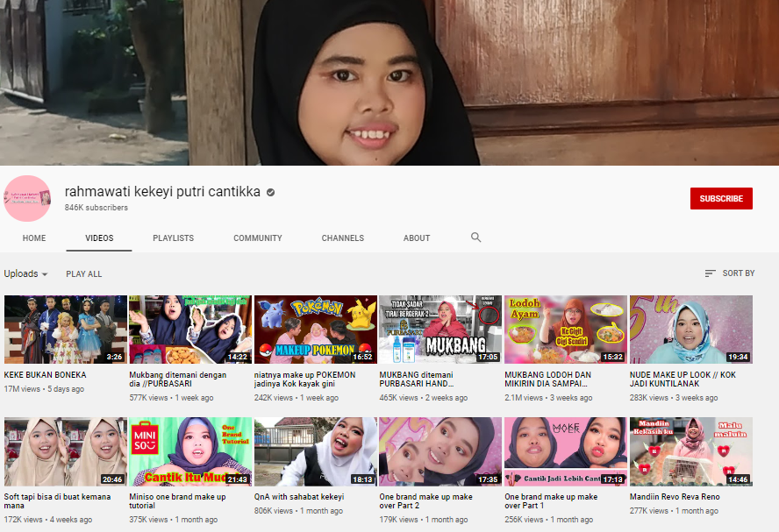Click the Lodoh Ayam mukbang thumbnail
This screenshot has height=532, width=779.
tap(565, 330)
